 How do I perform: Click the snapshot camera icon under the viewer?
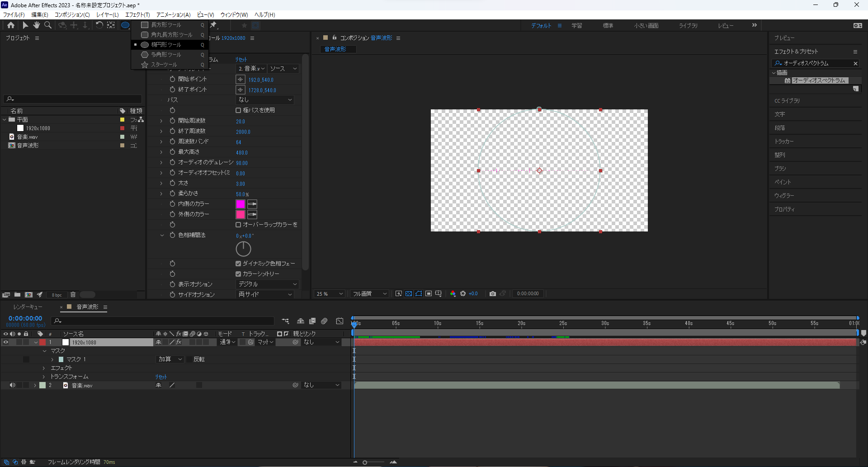point(493,294)
